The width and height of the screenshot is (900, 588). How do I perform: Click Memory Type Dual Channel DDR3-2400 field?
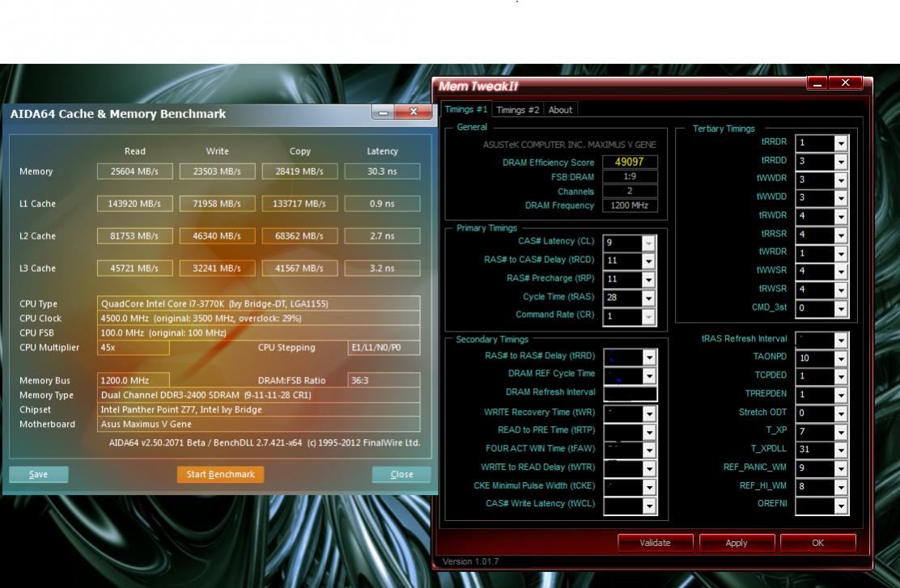pyautogui.click(x=259, y=395)
